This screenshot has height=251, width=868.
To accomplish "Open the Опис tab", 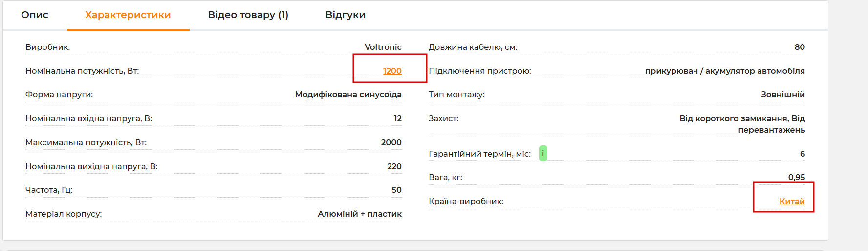I will (x=35, y=15).
